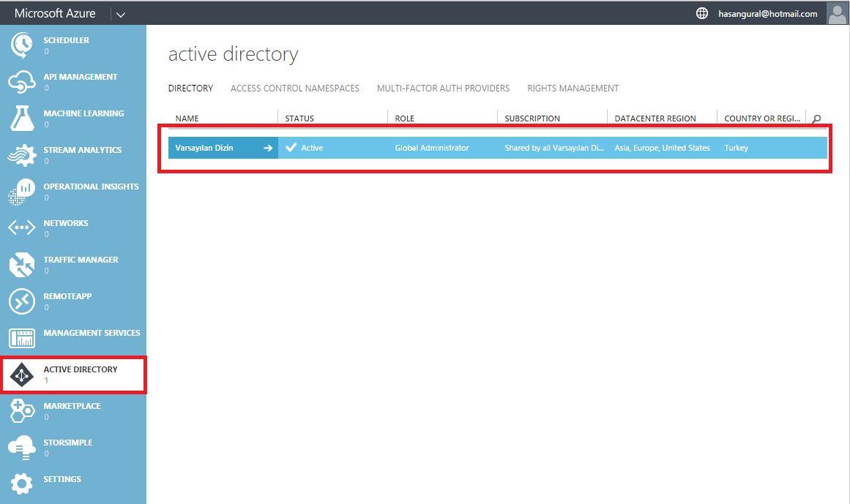Image resolution: width=850 pixels, height=504 pixels.
Task: Select the Marketplace label in sidebar
Action: 72,406
